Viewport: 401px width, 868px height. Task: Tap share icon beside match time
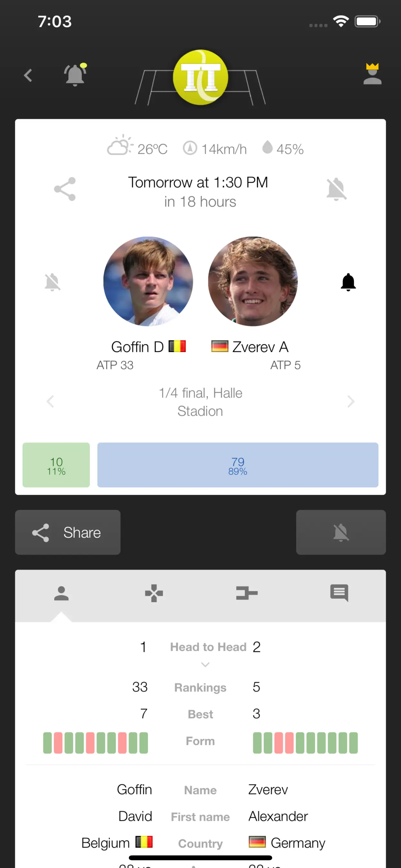pyautogui.click(x=65, y=189)
